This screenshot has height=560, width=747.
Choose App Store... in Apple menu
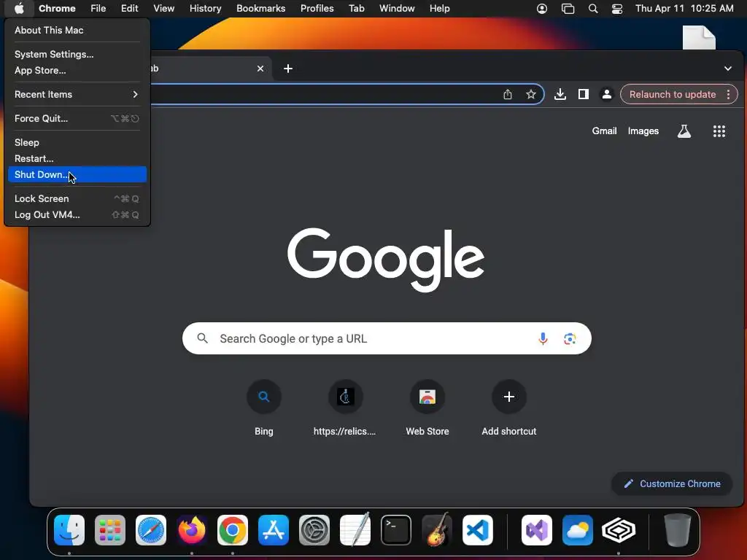76,71
